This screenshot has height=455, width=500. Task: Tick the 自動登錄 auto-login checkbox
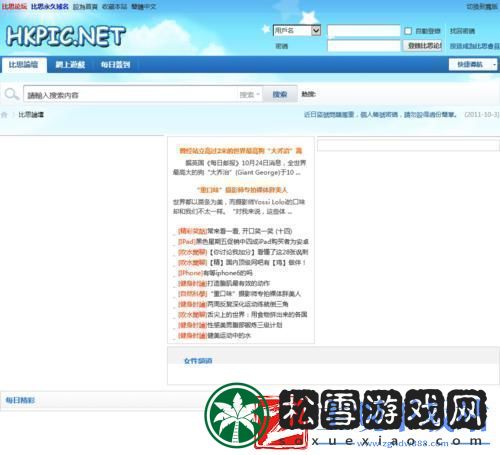pos(408,31)
